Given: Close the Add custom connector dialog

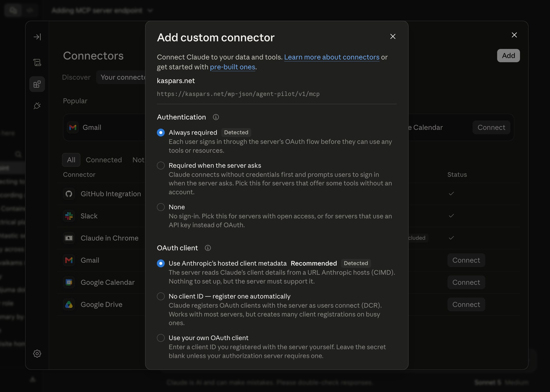Looking at the screenshot, I should pos(393,36).
